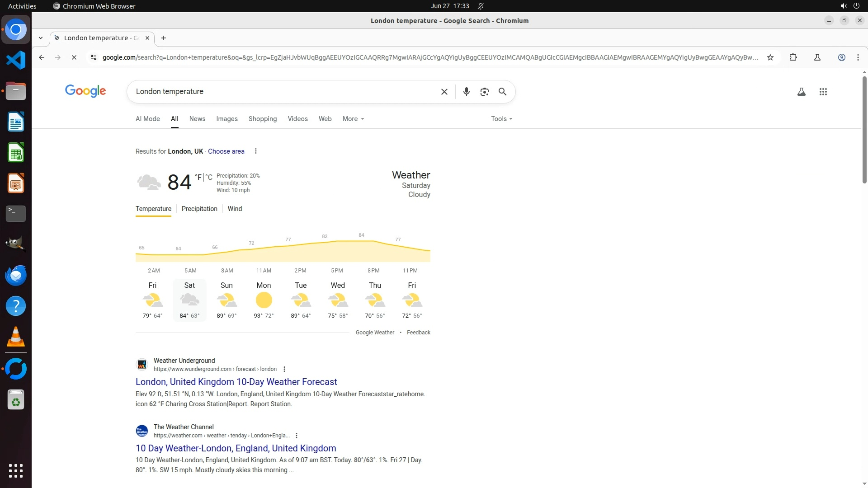This screenshot has width=868, height=488.
Task: Select Sunday's forecast day
Action: tap(226, 300)
